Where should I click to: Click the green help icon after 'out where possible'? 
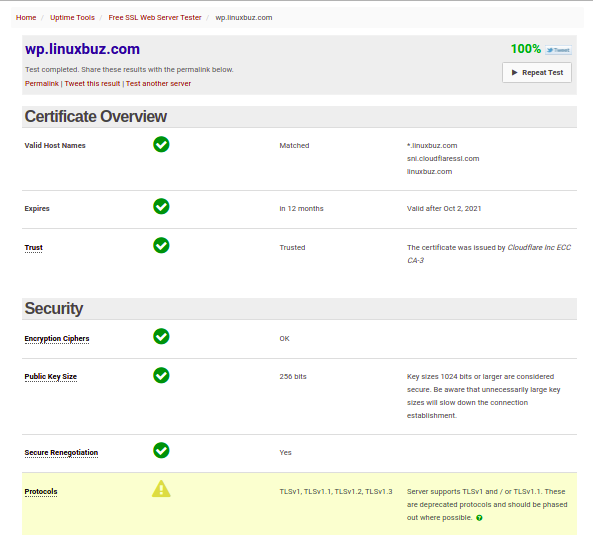coord(479,518)
